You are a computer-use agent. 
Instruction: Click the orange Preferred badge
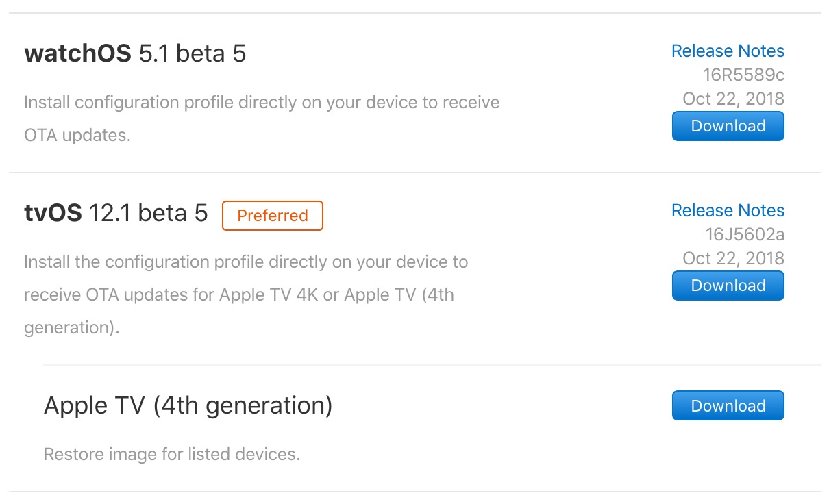(x=272, y=216)
